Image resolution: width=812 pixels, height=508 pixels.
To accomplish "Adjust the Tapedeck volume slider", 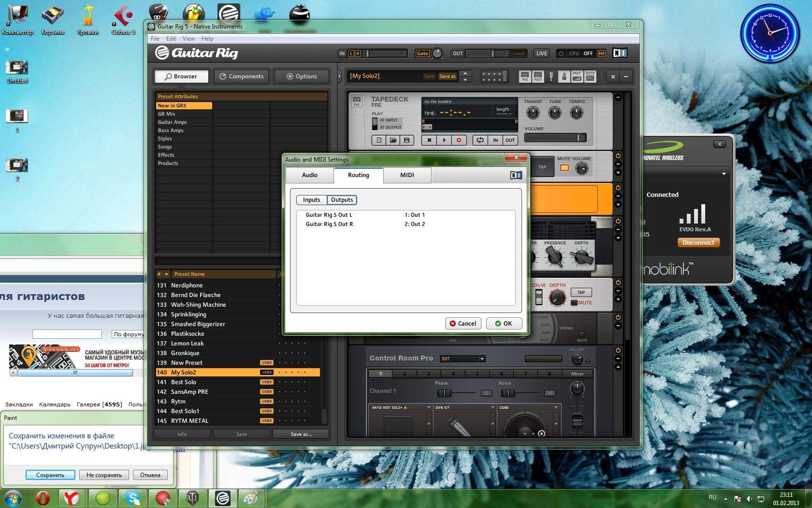I will pyautogui.click(x=555, y=138).
